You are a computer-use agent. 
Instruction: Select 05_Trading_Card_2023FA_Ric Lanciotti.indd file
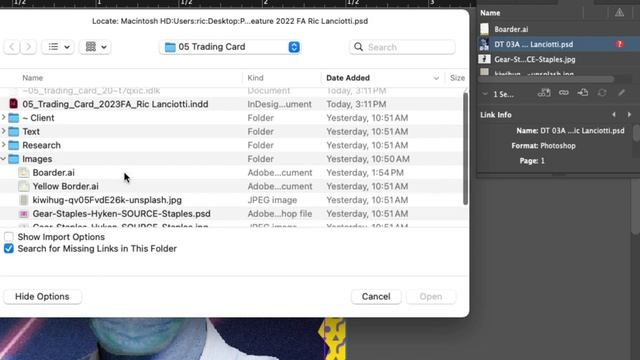pos(115,104)
